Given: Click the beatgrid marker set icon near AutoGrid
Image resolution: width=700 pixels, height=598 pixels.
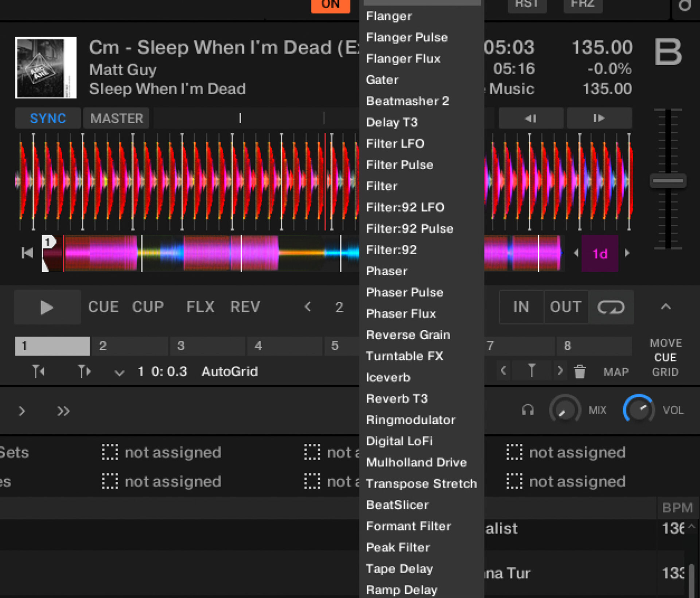Looking at the screenshot, I should [x=38, y=372].
